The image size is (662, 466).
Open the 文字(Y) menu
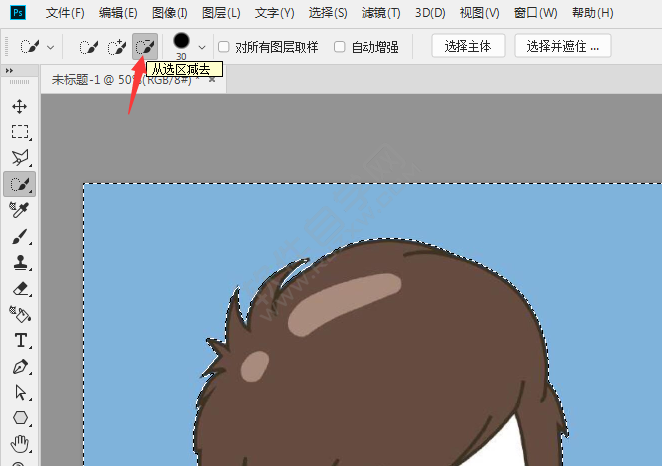click(274, 13)
